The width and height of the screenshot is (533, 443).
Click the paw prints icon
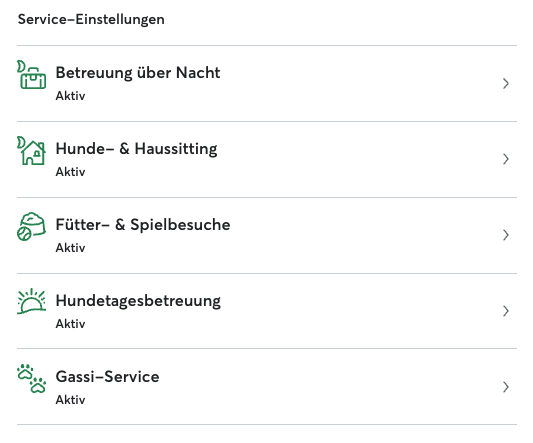pos(31,378)
